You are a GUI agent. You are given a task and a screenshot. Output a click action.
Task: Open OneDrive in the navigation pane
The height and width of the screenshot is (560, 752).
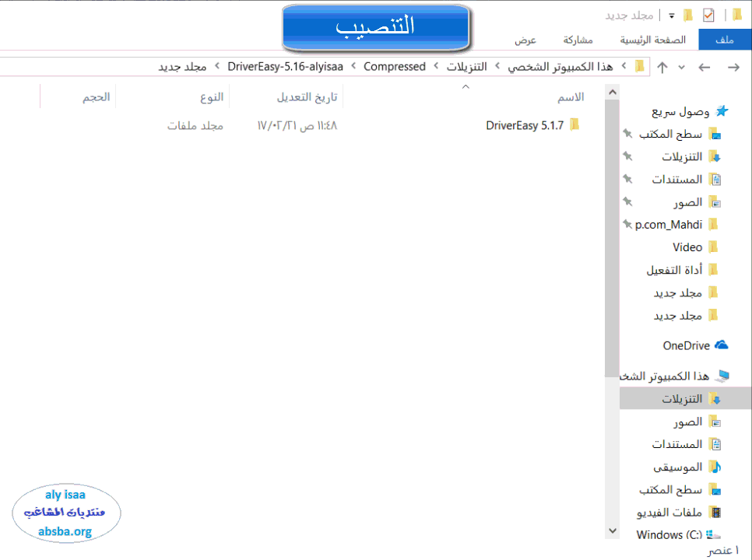tap(686, 345)
